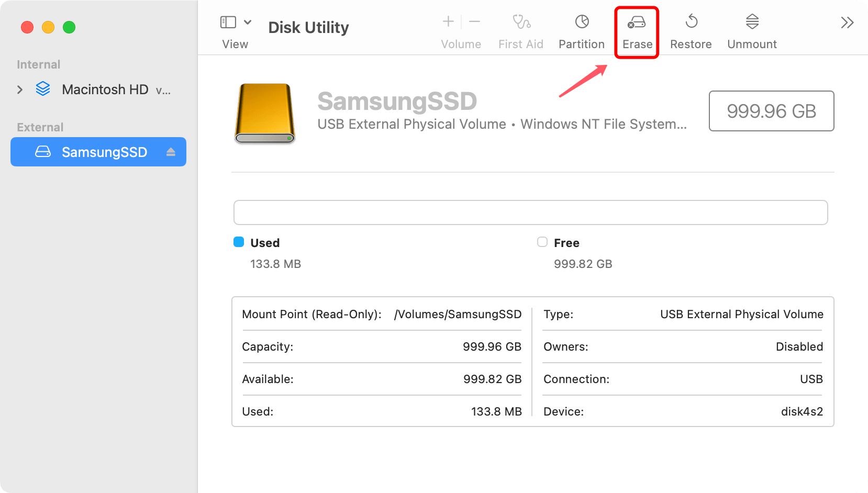Click the SamsungSSD volume title
This screenshot has width=868, height=493.
point(397,101)
